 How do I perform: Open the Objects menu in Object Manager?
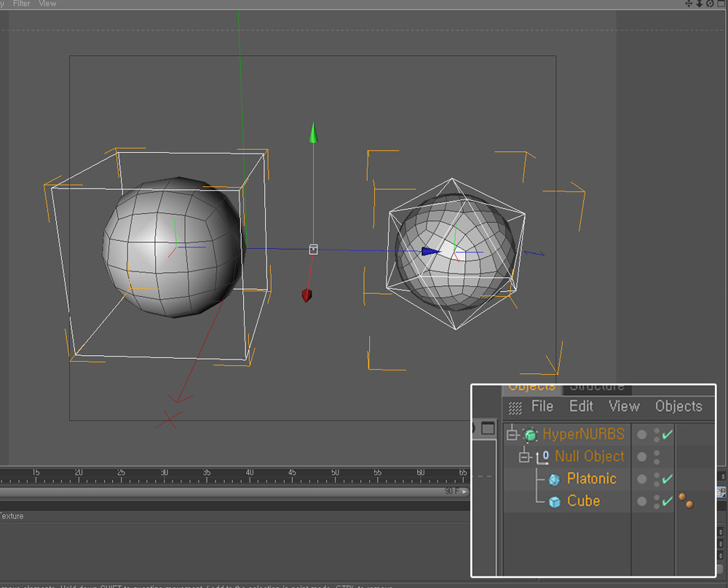(x=678, y=406)
